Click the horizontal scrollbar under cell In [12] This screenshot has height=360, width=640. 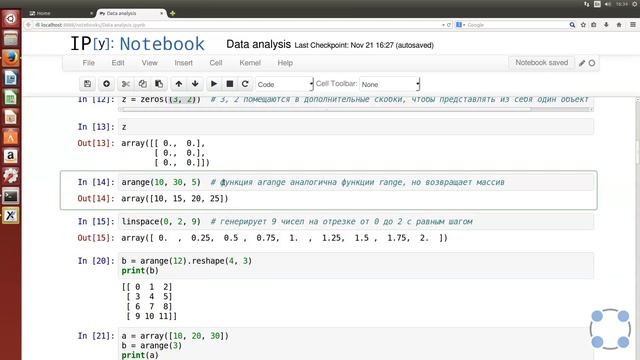[327, 109]
